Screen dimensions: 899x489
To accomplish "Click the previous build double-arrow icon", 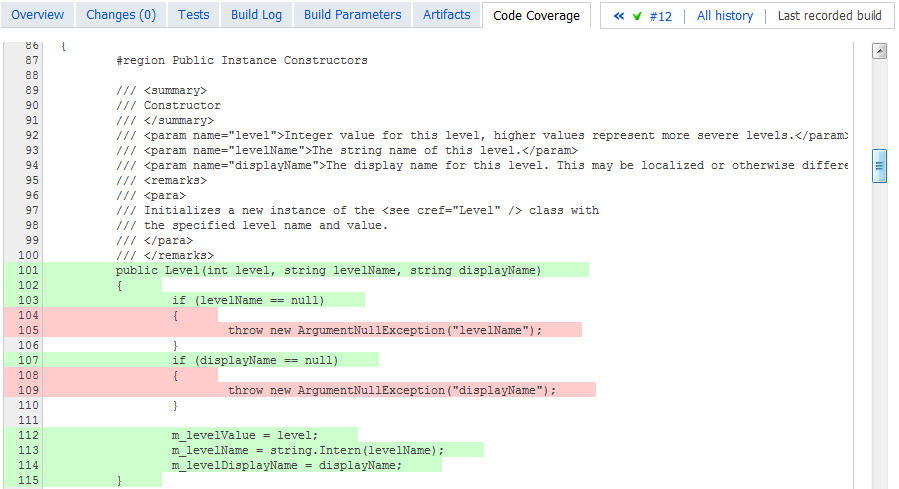I will click(x=619, y=16).
